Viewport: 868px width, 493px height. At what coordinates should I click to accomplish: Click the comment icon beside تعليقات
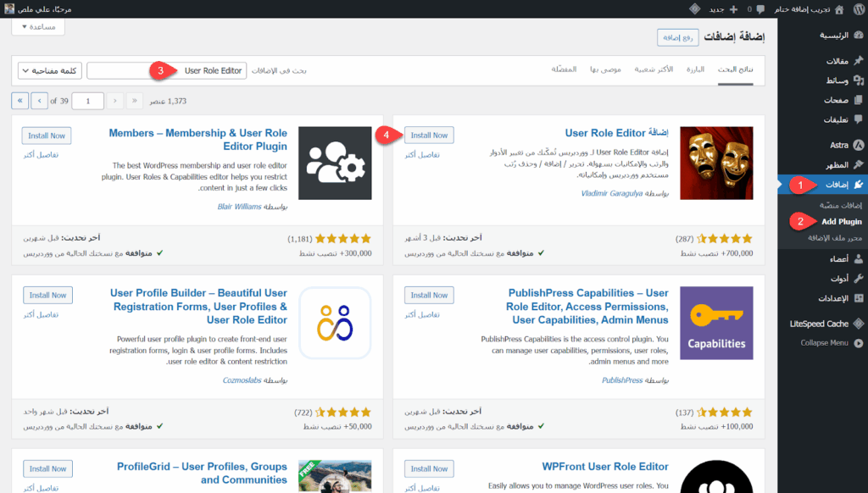pos(858,119)
